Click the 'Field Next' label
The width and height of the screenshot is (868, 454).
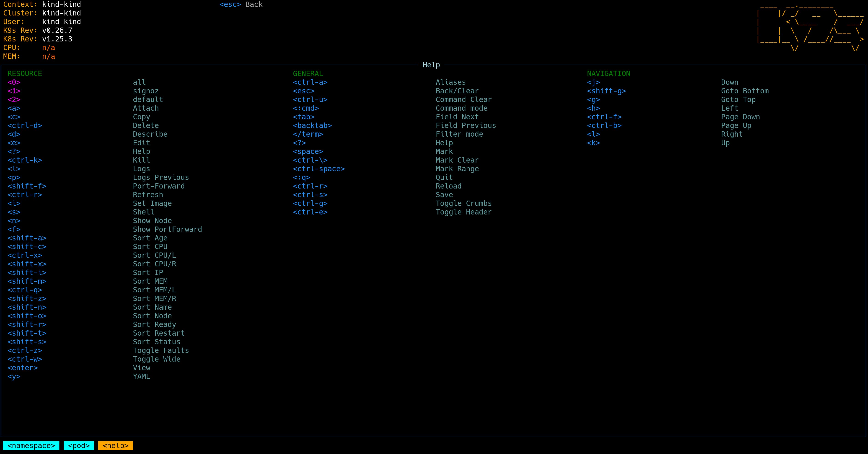[x=457, y=117]
